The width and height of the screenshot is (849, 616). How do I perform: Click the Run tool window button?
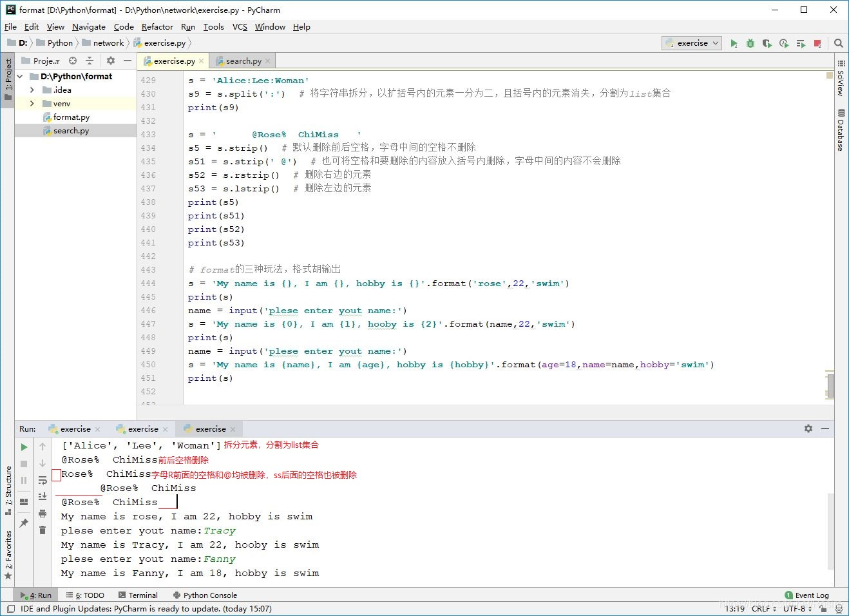[x=36, y=595]
